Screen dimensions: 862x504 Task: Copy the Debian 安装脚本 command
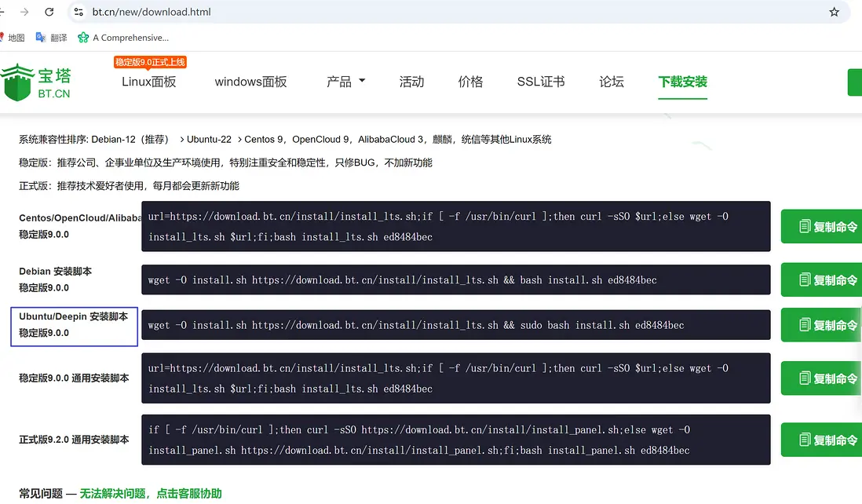[821, 279]
